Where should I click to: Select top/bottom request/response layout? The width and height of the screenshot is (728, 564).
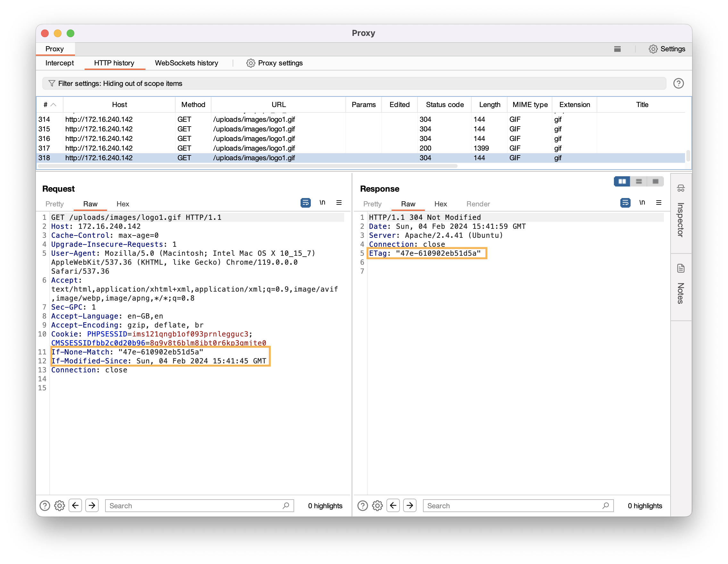[x=639, y=181]
